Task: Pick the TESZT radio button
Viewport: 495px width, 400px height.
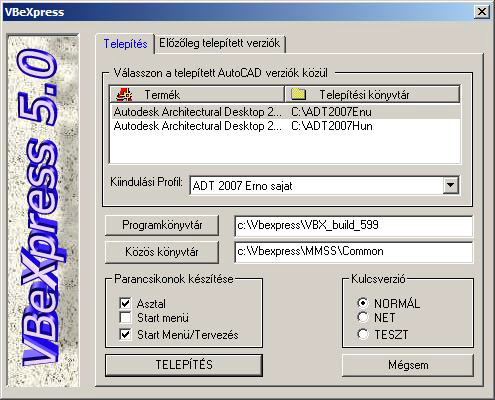Action: click(363, 334)
